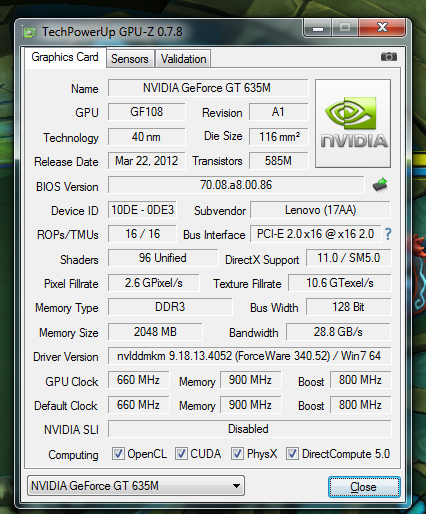The width and height of the screenshot is (426, 514).
Task: Click the GPU Clock row Memory 900 MHz
Action: [x=250, y=380]
